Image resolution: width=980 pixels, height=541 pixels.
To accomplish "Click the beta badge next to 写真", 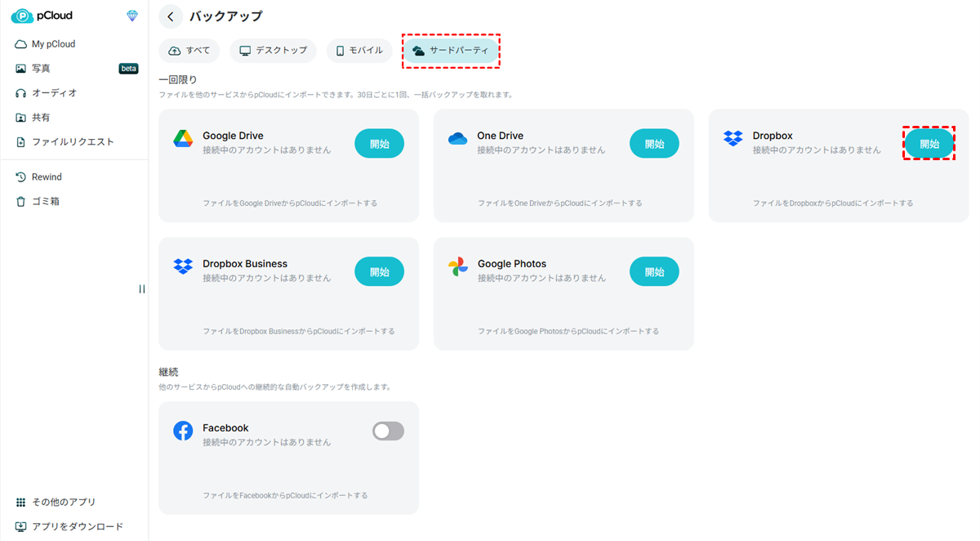I will pos(128,69).
